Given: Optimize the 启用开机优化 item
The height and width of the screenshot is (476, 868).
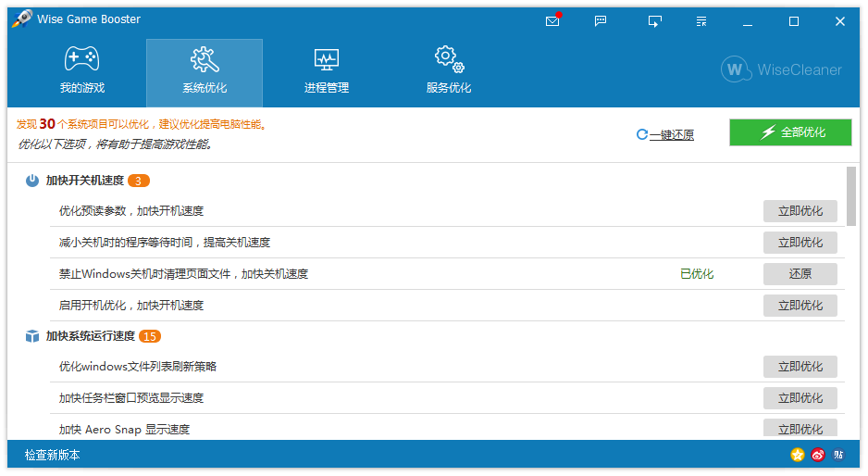Looking at the screenshot, I should pyautogui.click(x=800, y=306).
